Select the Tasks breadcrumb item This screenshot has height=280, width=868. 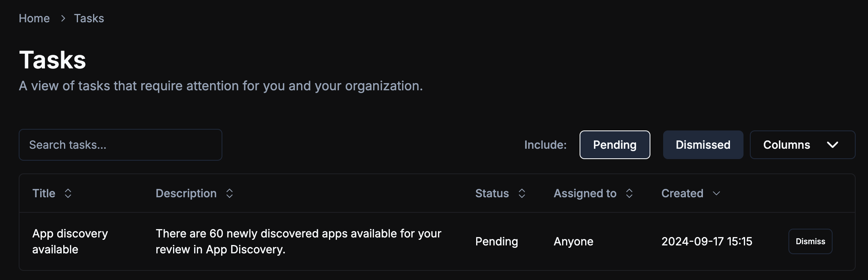[x=89, y=18]
